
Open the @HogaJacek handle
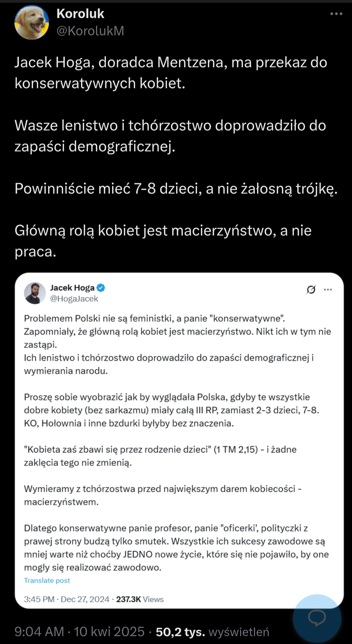click(x=74, y=299)
